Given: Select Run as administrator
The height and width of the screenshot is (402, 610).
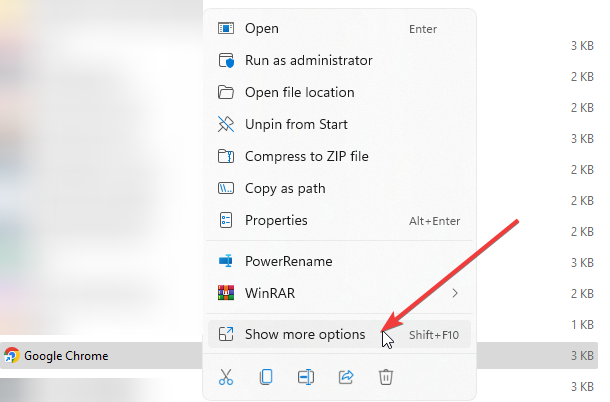Looking at the screenshot, I should 339,60.
